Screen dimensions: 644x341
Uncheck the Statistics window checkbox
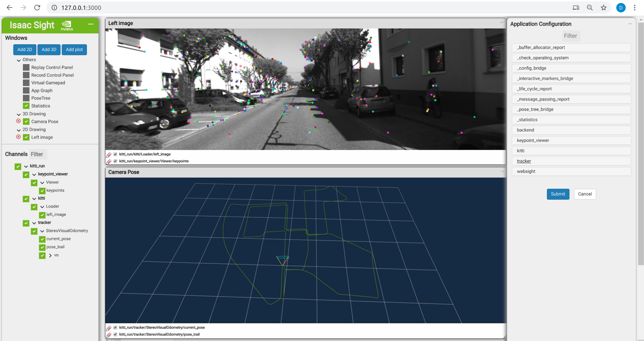tap(26, 106)
